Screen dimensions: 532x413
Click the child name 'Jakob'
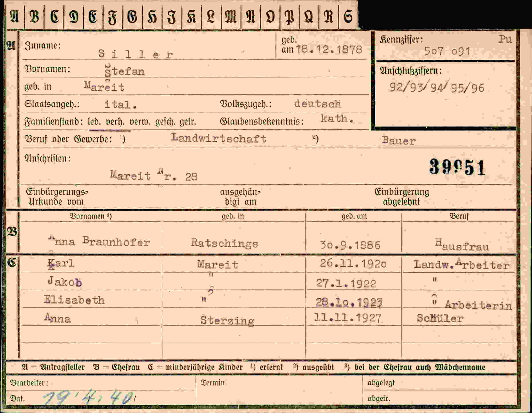click(x=65, y=282)
